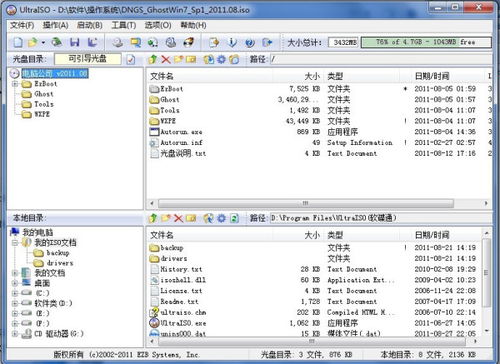Open the 选项(O) menu
This screenshot has height=364, width=500.
158,25
